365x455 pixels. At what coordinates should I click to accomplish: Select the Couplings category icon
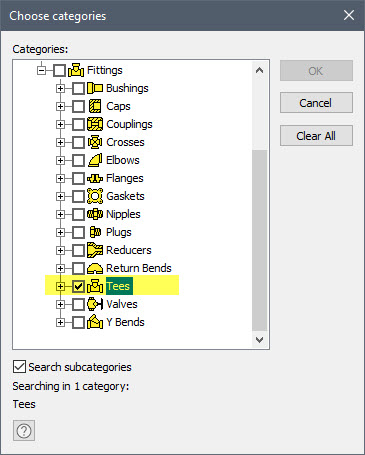(x=95, y=124)
